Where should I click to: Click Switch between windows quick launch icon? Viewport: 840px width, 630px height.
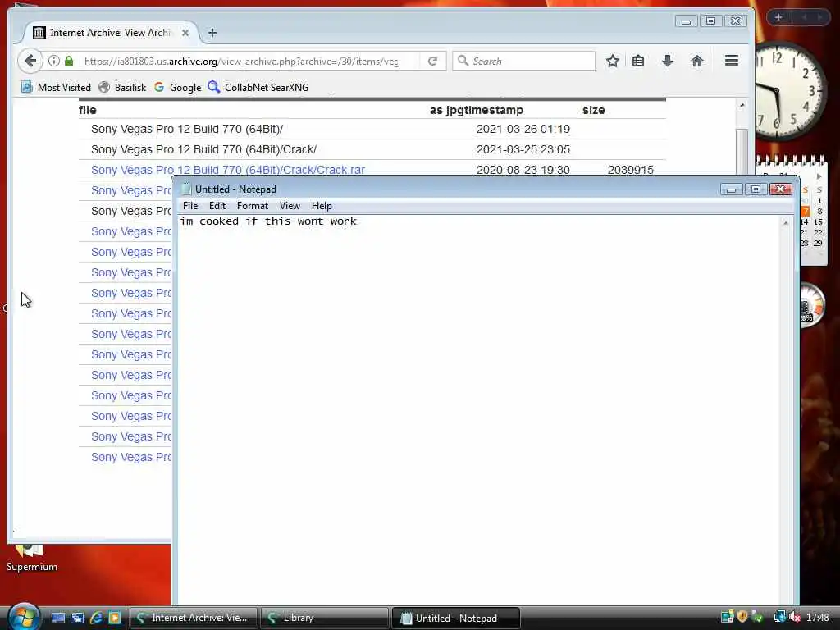click(x=76, y=618)
